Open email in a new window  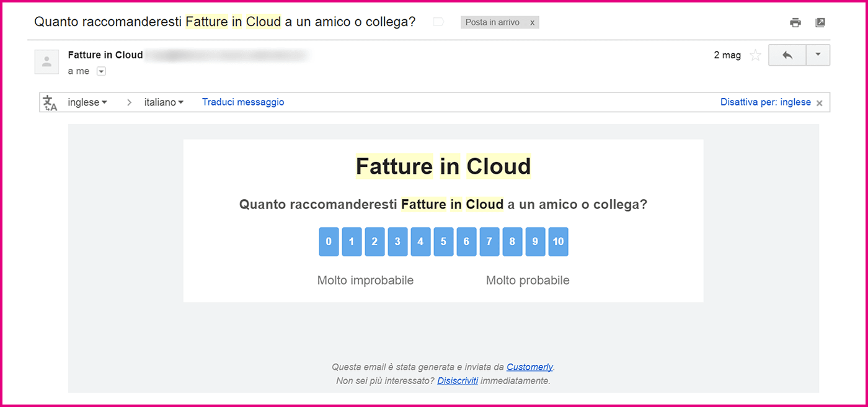tap(820, 22)
